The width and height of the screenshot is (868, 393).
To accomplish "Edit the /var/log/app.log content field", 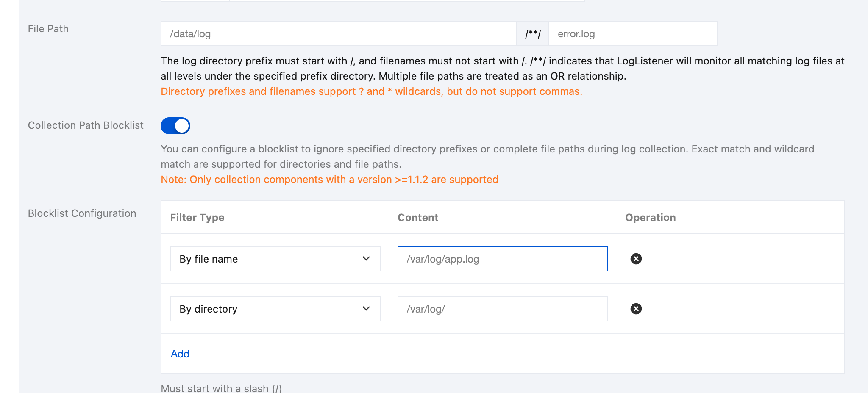I will tap(502, 259).
